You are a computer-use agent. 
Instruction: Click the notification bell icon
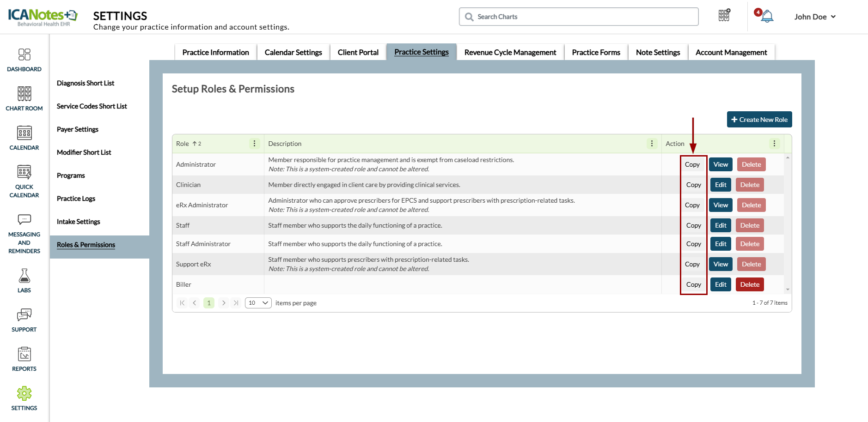tap(767, 17)
